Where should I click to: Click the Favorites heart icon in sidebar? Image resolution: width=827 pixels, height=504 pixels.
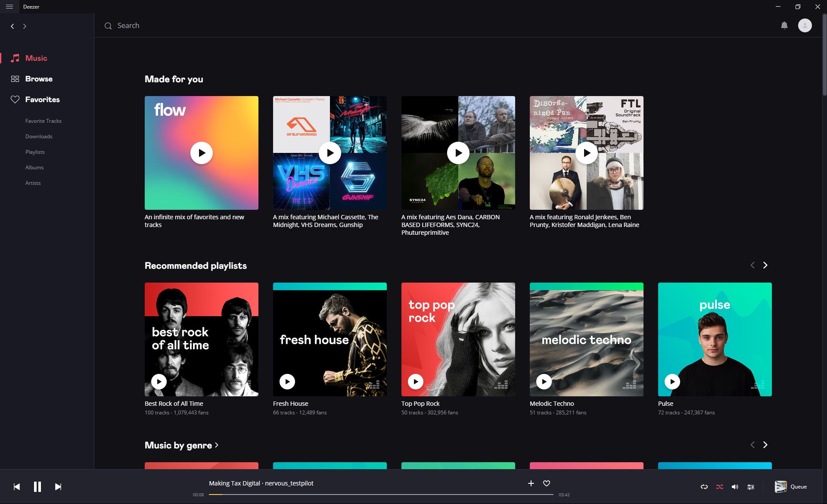(15, 100)
